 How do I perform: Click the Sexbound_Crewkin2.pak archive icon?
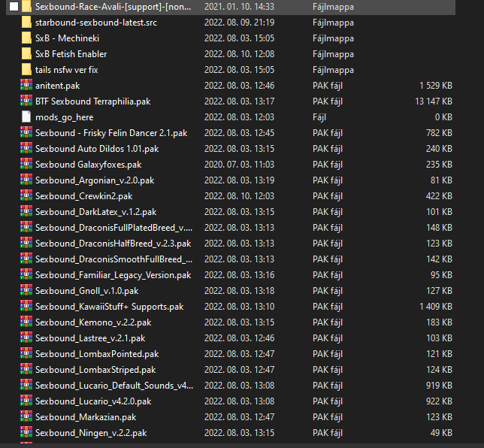pyautogui.click(x=26, y=195)
